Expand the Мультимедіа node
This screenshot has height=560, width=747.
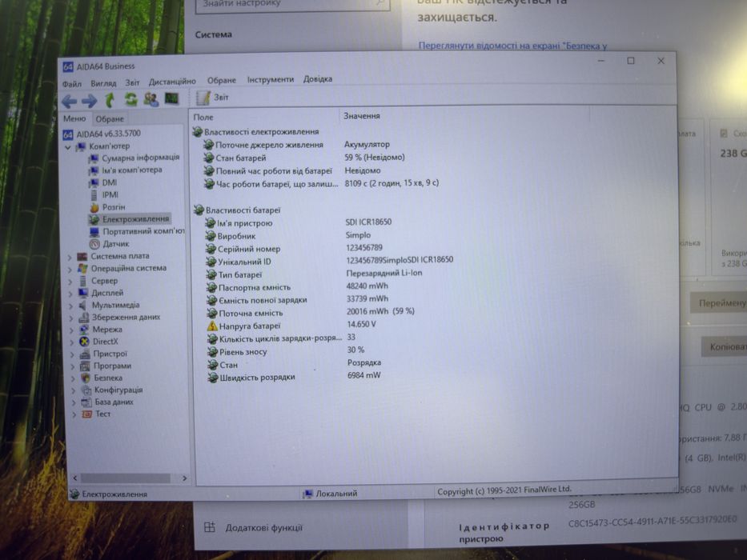tap(71, 306)
